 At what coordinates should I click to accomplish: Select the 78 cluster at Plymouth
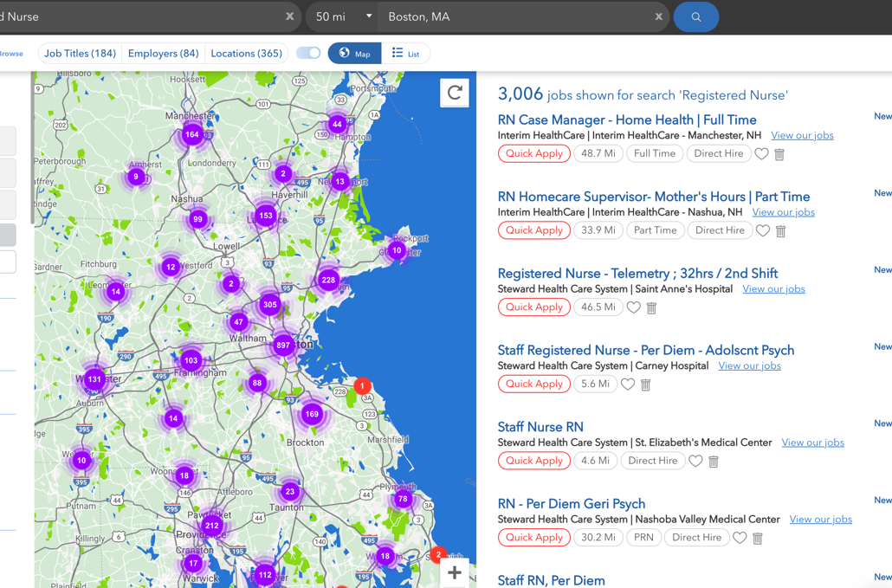(403, 500)
